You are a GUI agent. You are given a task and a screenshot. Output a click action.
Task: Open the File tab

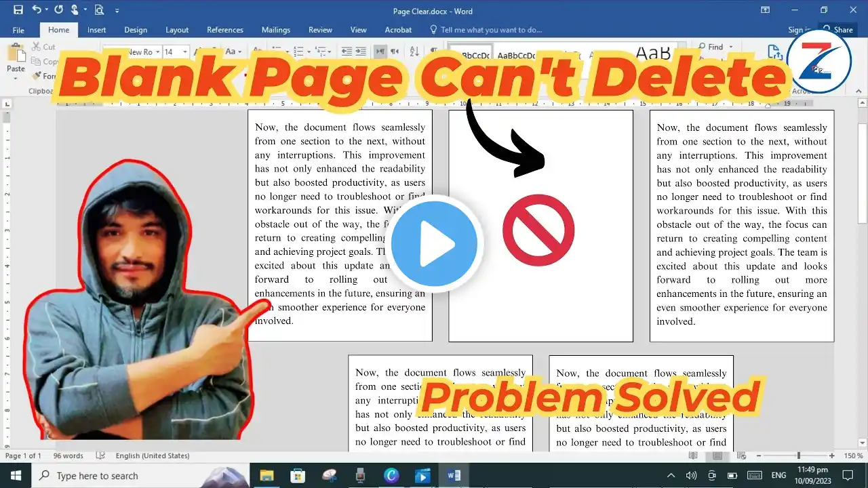[x=18, y=30]
